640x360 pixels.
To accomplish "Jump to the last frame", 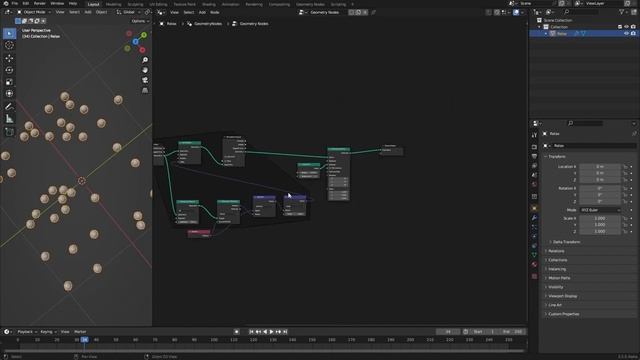I will (x=285, y=332).
